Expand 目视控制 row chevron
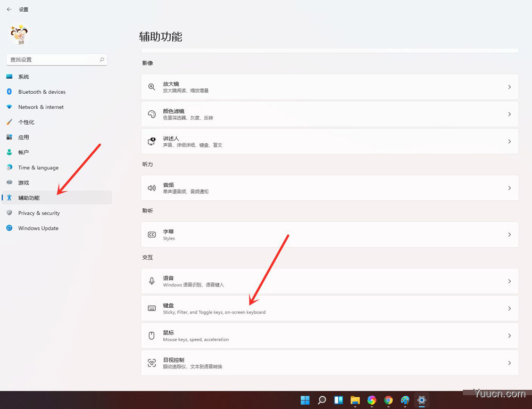Viewport: 532px width, 409px height. [509, 363]
